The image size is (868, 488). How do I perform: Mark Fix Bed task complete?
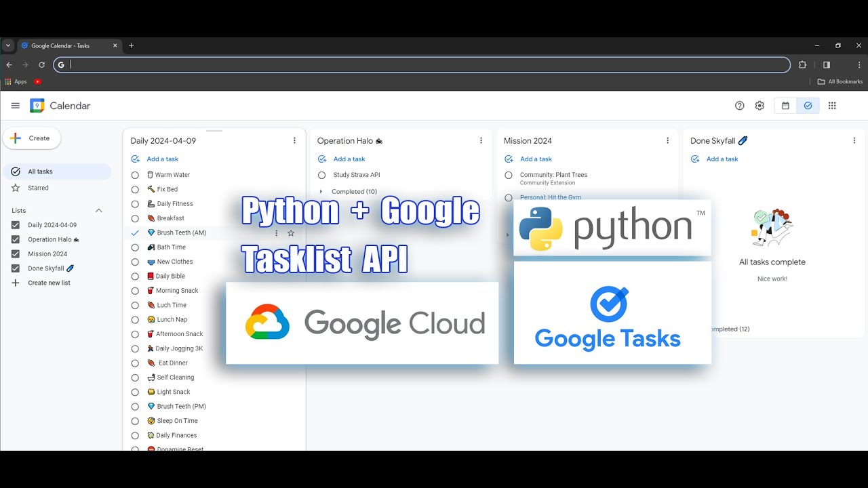[x=135, y=190]
